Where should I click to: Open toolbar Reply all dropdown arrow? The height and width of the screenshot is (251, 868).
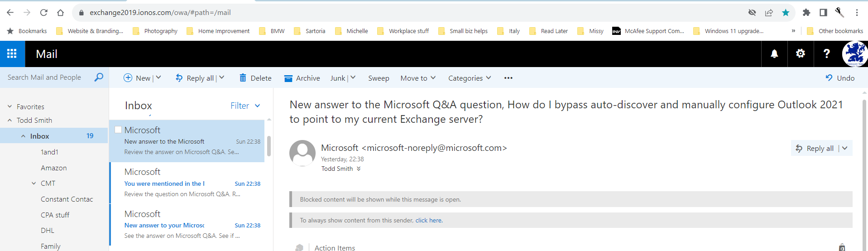[x=221, y=78]
